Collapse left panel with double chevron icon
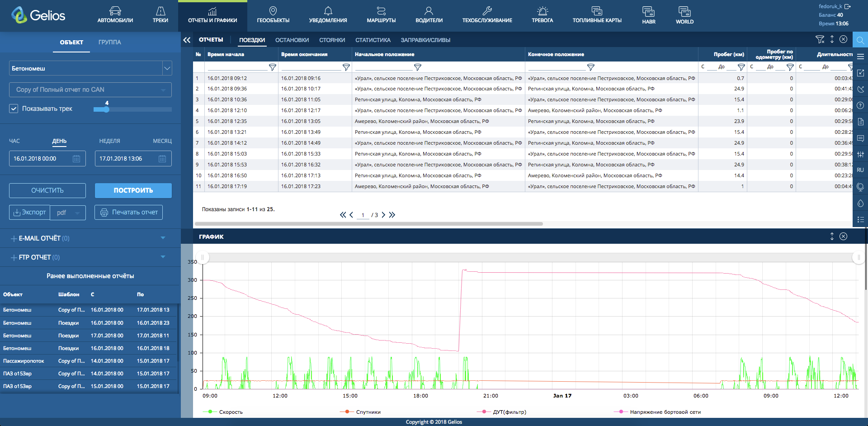Screen dimensions: 868x426 point(187,40)
